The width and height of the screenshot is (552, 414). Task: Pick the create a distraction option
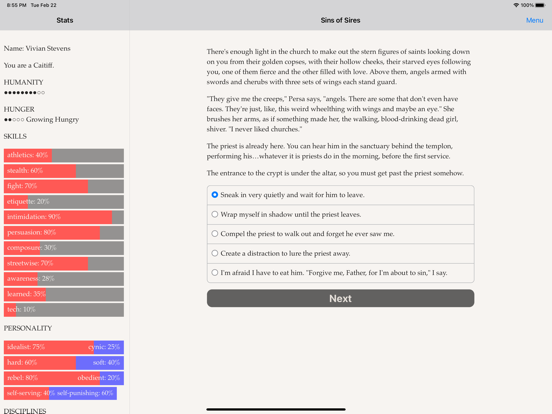click(x=340, y=253)
